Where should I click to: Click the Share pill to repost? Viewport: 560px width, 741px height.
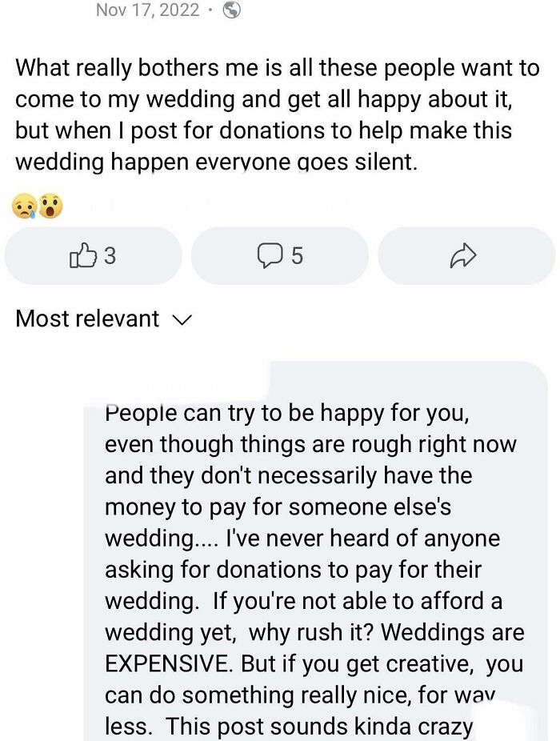coord(464,255)
